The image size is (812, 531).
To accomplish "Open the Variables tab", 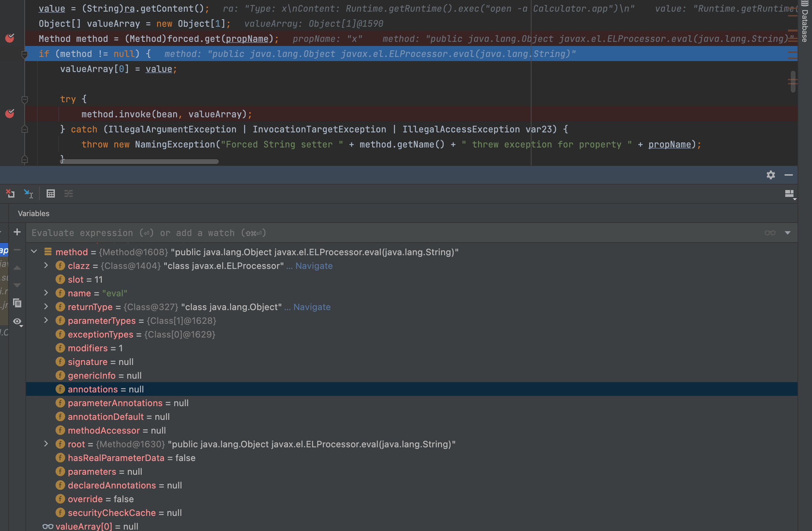I will (x=34, y=213).
